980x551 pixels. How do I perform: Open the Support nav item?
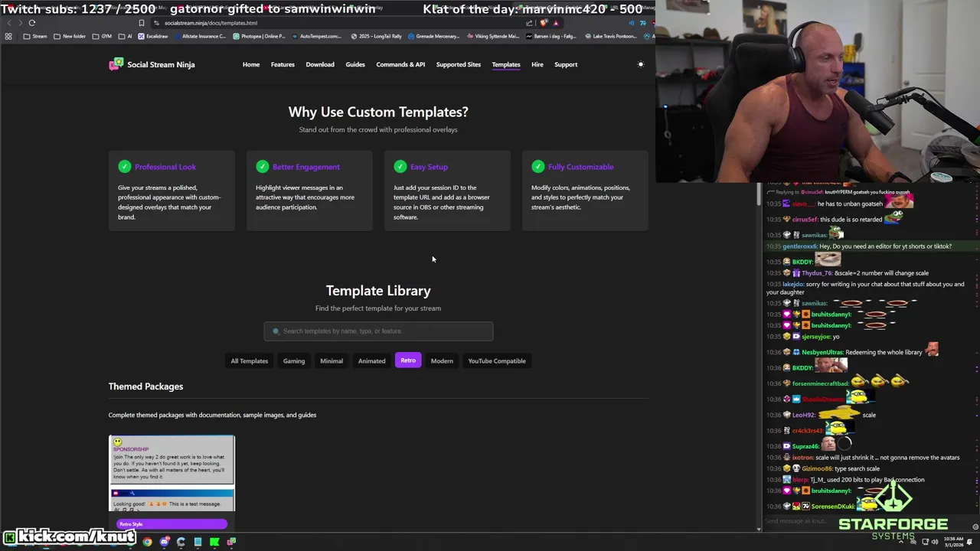tap(566, 64)
